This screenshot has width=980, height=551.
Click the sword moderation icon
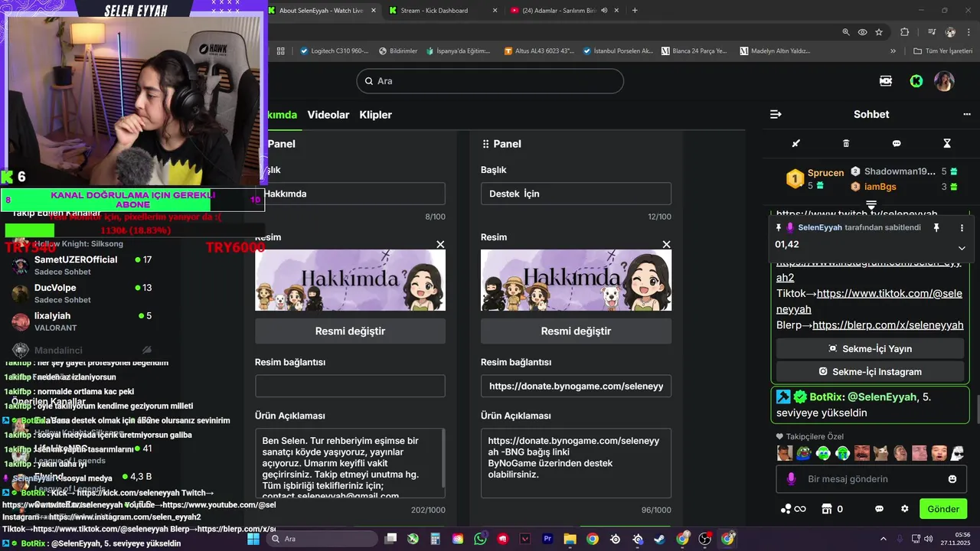pos(795,143)
